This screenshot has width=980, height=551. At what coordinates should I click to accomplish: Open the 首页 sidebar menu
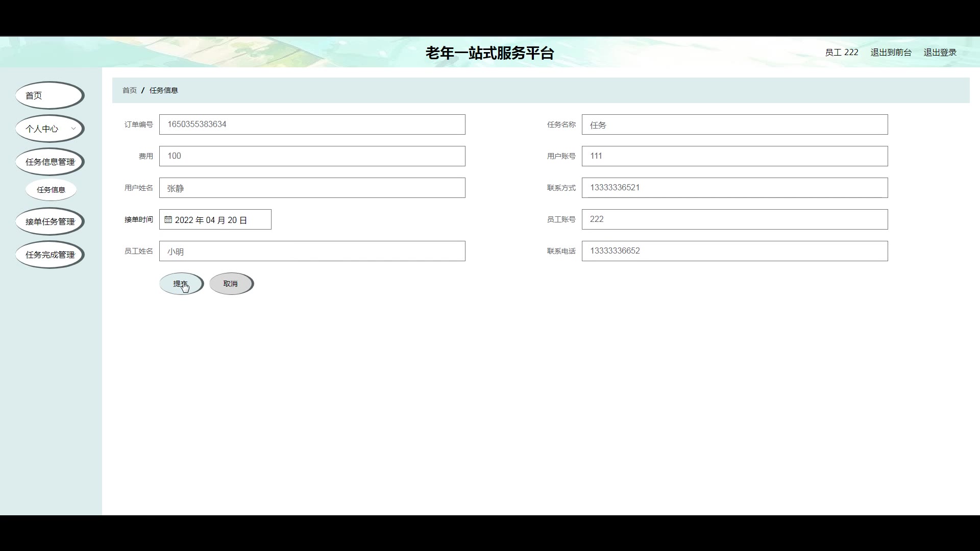[x=49, y=95]
